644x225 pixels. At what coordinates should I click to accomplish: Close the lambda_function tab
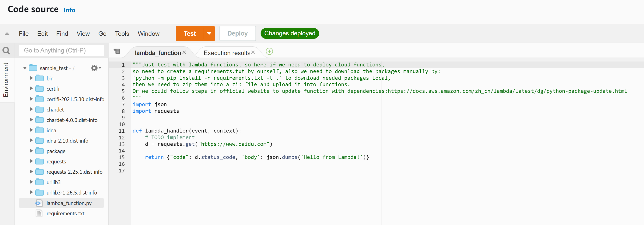coord(184,52)
